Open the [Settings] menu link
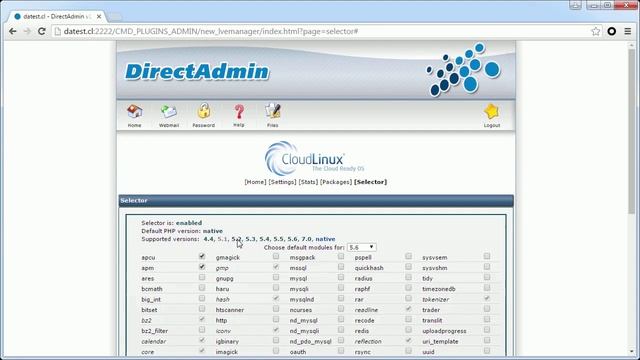The width and height of the screenshot is (640, 360). [282, 182]
